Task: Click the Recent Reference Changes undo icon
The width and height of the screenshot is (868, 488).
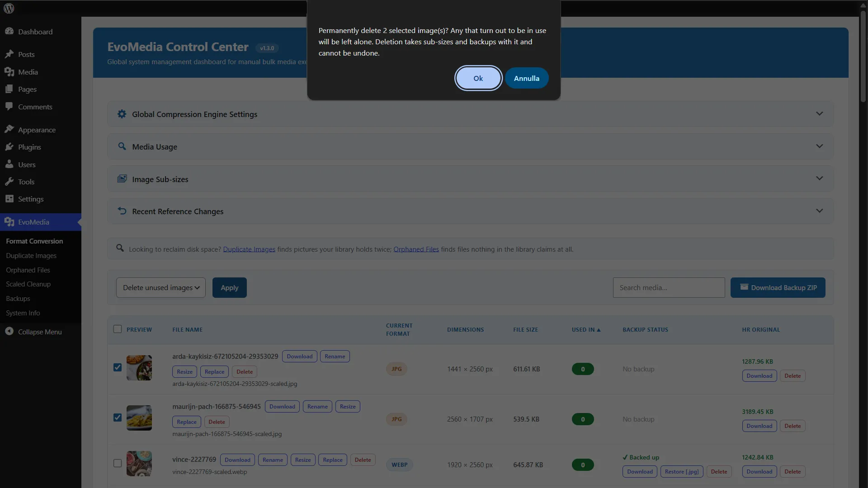Action: [x=122, y=211]
